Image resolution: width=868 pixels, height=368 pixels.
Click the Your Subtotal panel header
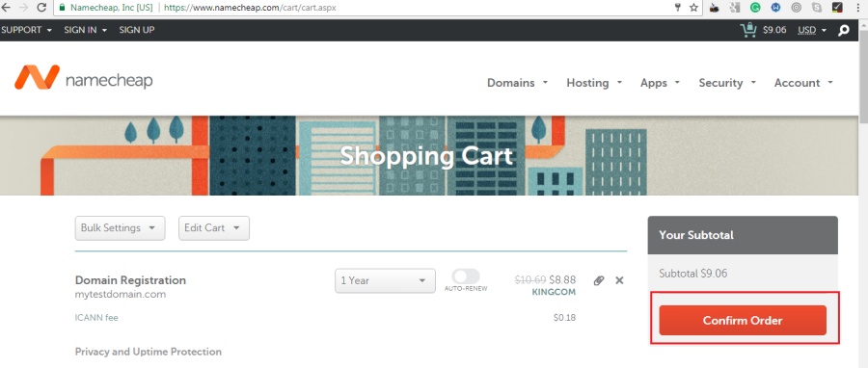[x=743, y=235]
